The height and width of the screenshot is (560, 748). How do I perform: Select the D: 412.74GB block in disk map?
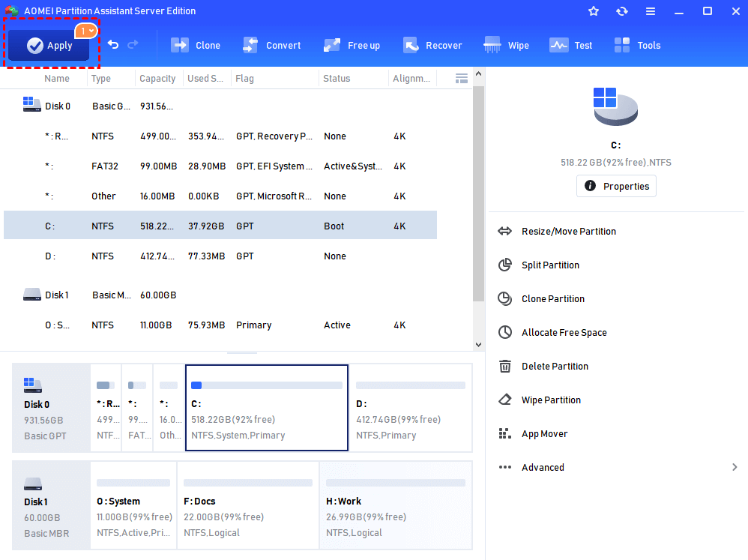point(411,408)
